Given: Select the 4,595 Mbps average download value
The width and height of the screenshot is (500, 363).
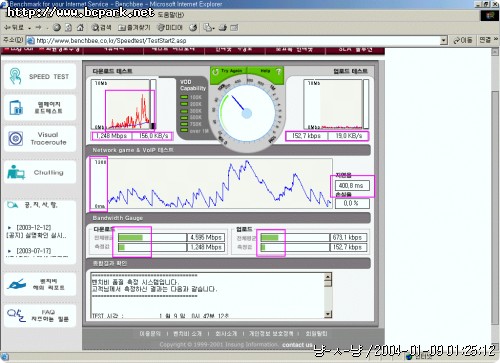Looking at the screenshot, I should (206, 237).
